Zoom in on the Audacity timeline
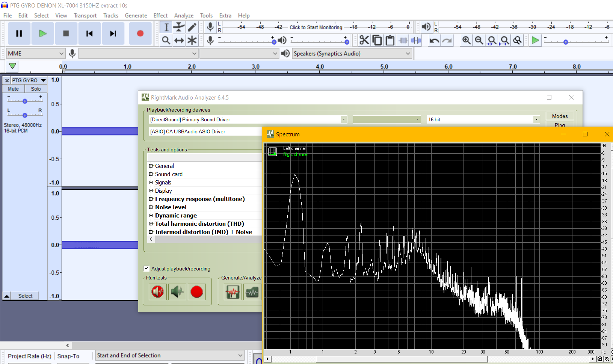The width and height of the screenshot is (613, 364). 466,40
